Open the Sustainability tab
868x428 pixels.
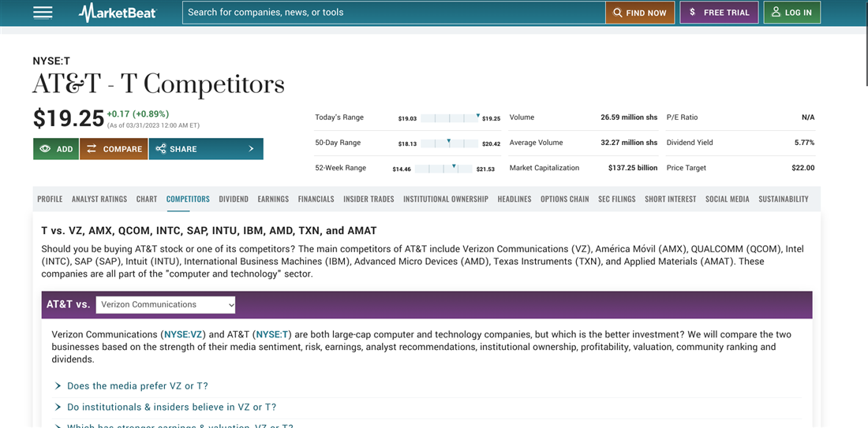point(784,199)
